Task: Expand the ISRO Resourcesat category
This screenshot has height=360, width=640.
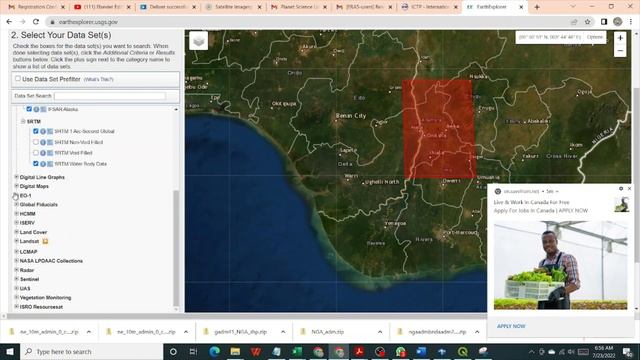Action: (x=17, y=306)
